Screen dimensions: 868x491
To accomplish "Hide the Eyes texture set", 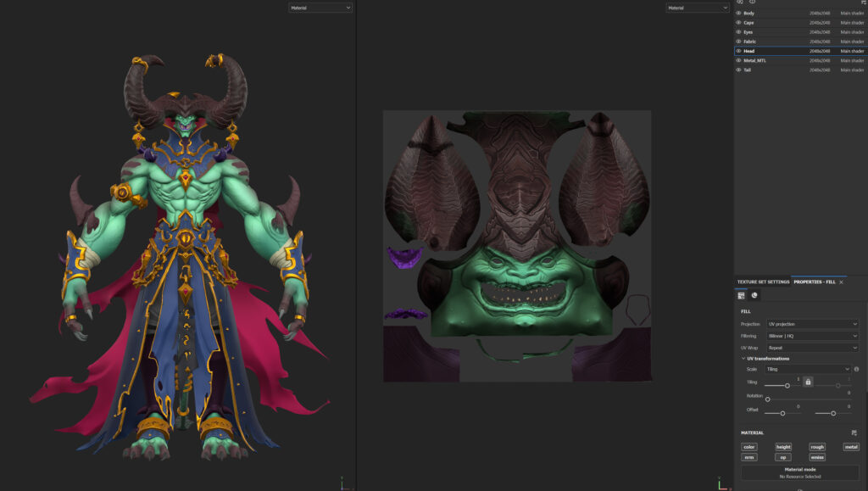I will [738, 32].
